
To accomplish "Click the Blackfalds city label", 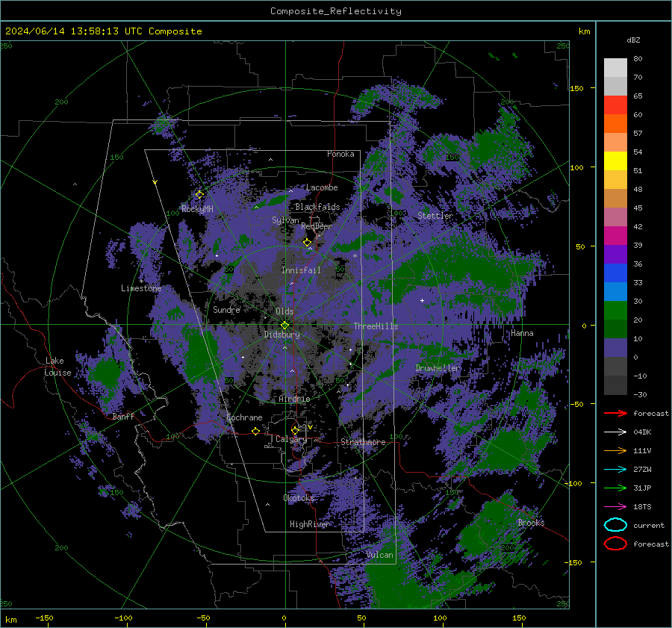I will coord(317,207).
